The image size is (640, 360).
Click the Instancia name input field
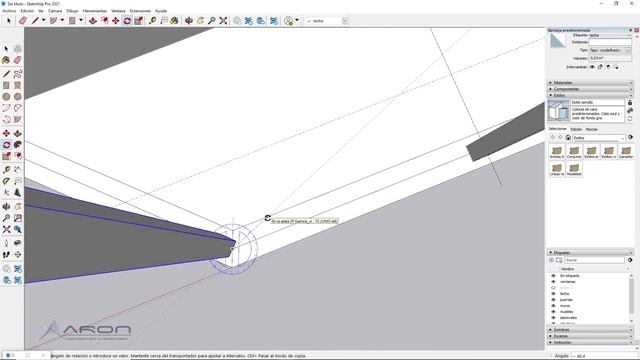[610, 42]
